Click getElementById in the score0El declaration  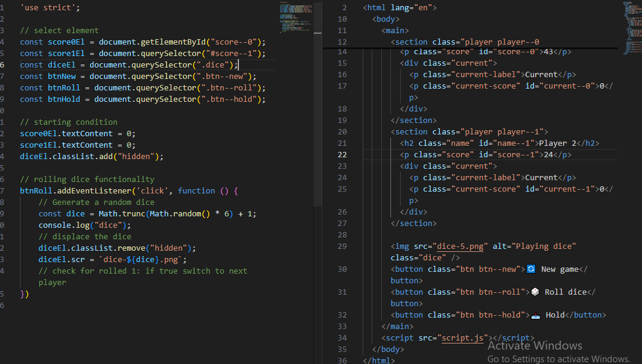click(173, 42)
